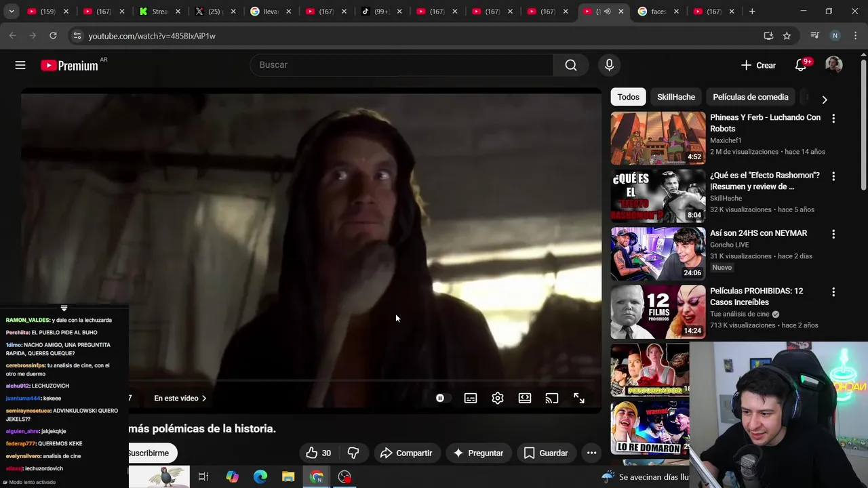Open Efecto Rashomon video options menu
Viewport: 868px width, 488px height.
click(x=833, y=176)
